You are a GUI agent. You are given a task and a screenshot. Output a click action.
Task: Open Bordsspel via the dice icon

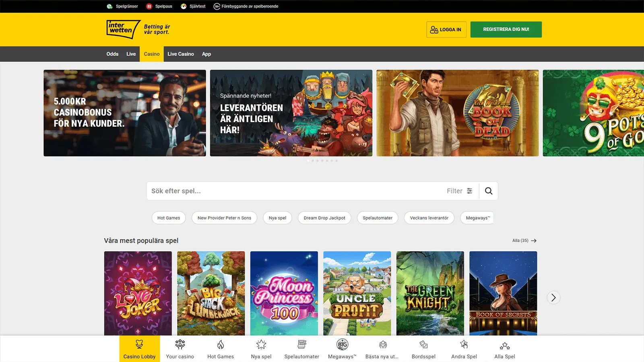[x=423, y=344]
